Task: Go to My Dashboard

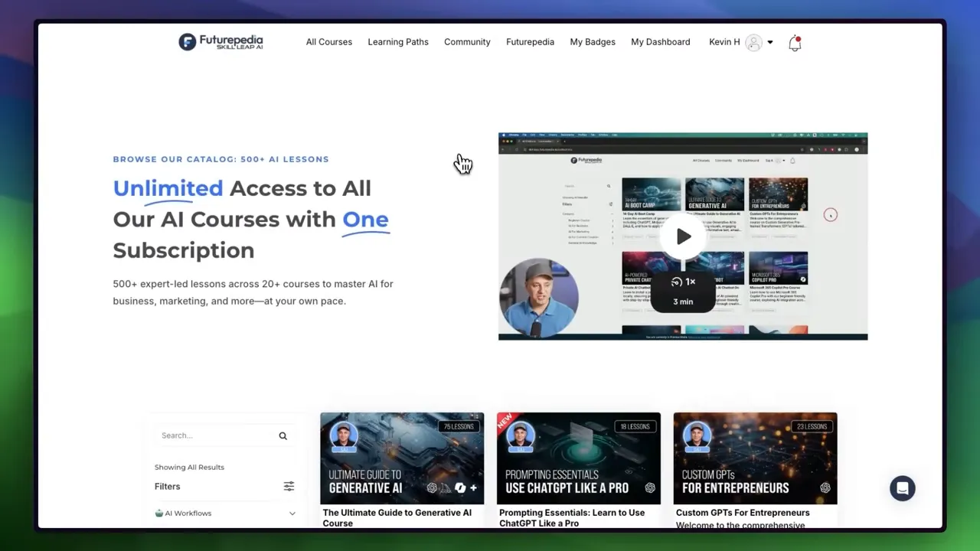Action: coord(660,42)
